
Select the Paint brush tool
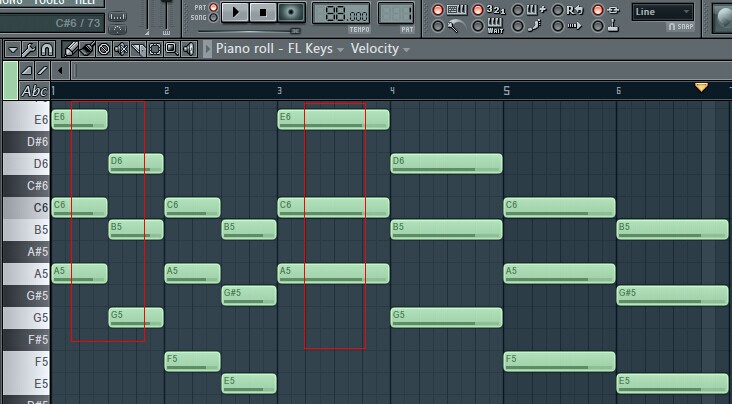click(x=87, y=49)
